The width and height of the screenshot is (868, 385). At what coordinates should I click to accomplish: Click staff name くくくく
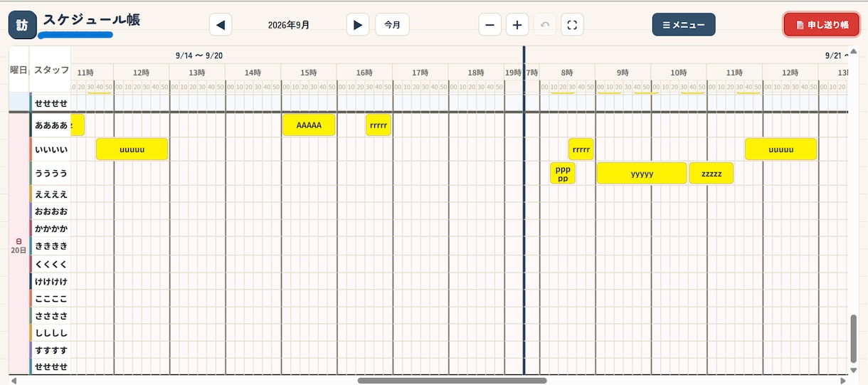tap(51, 264)
